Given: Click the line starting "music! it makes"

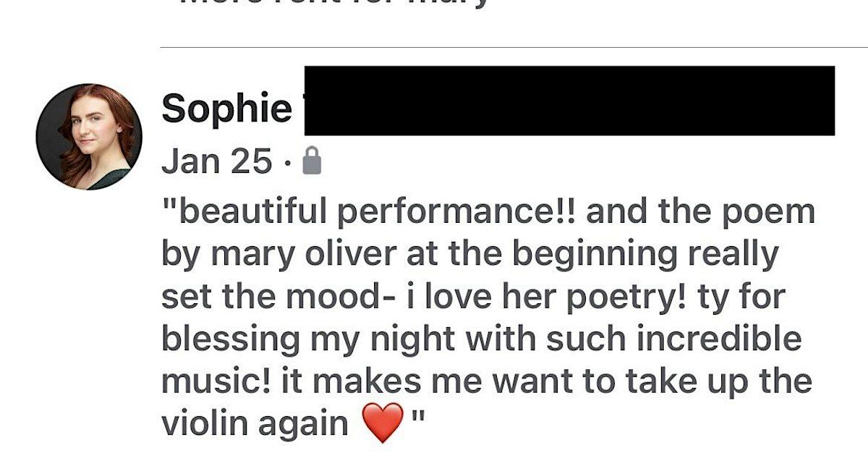Looking at the screenshot, I should click(487, 381).
